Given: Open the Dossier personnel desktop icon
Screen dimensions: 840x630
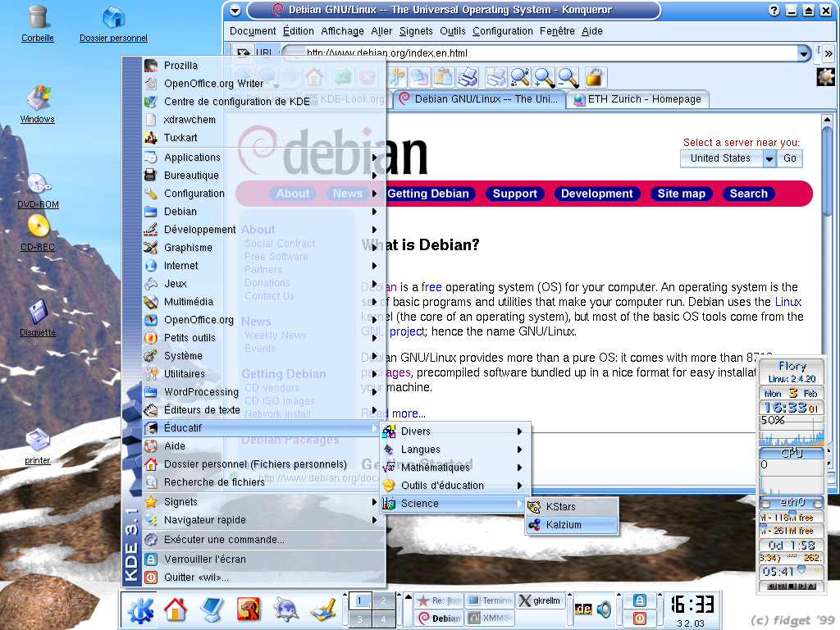Looking at the screenshot, I should point(113,23).
